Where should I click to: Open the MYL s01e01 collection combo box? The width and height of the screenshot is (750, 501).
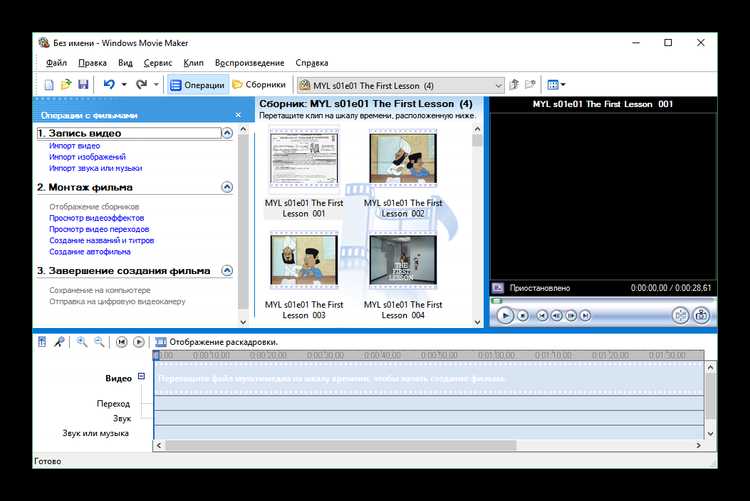400,86
